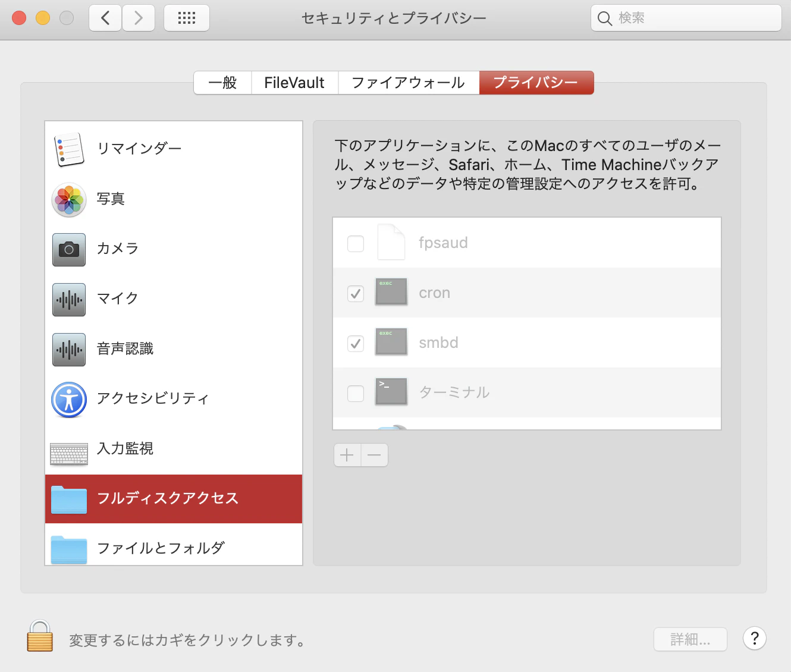Remove application with minus button
791x672 pixels.
(x=375, y=455)
